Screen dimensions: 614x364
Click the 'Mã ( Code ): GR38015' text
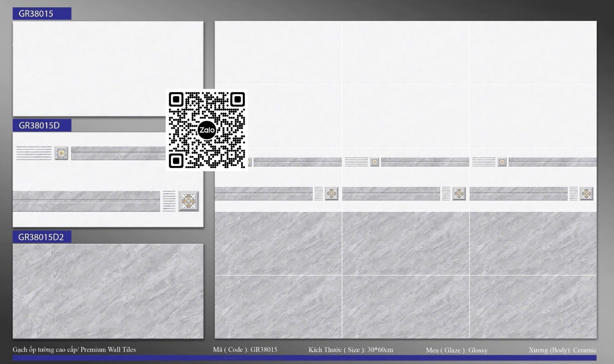(x=245, y=350)
